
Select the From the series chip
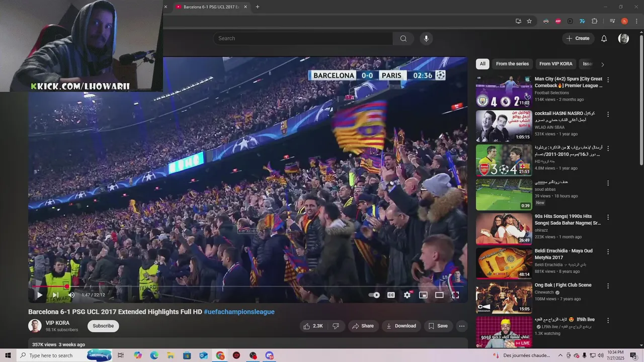point(512,64)
